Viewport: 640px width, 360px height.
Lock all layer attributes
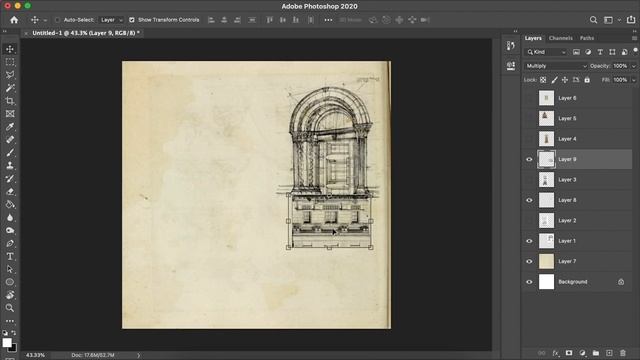587,80
